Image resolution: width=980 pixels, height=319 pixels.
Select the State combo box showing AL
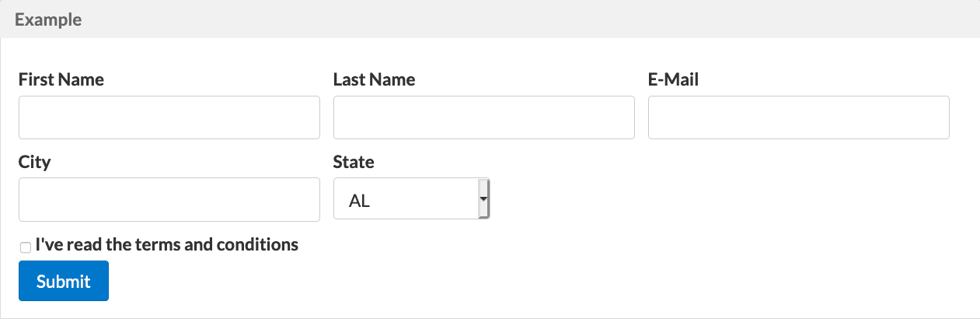(x=411, y=198)
